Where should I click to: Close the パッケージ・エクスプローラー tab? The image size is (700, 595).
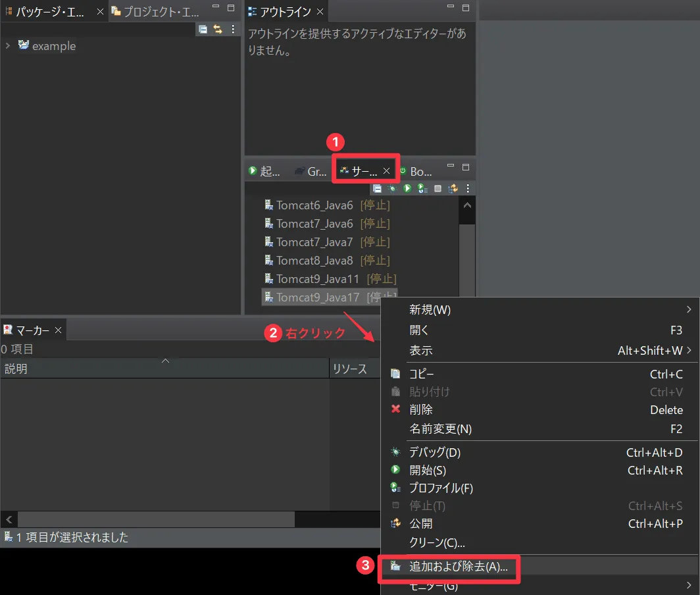100,12
